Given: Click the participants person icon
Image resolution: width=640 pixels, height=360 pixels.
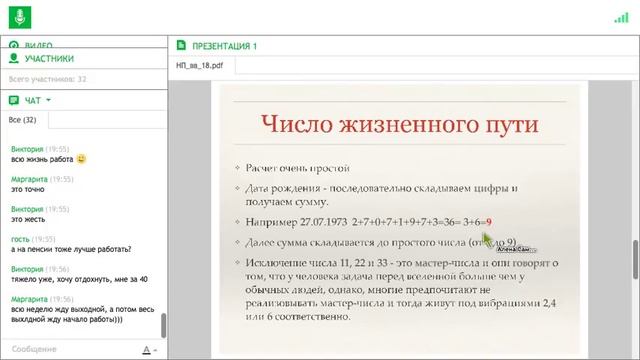Looking at the screenshot, I should coord(14,58).
